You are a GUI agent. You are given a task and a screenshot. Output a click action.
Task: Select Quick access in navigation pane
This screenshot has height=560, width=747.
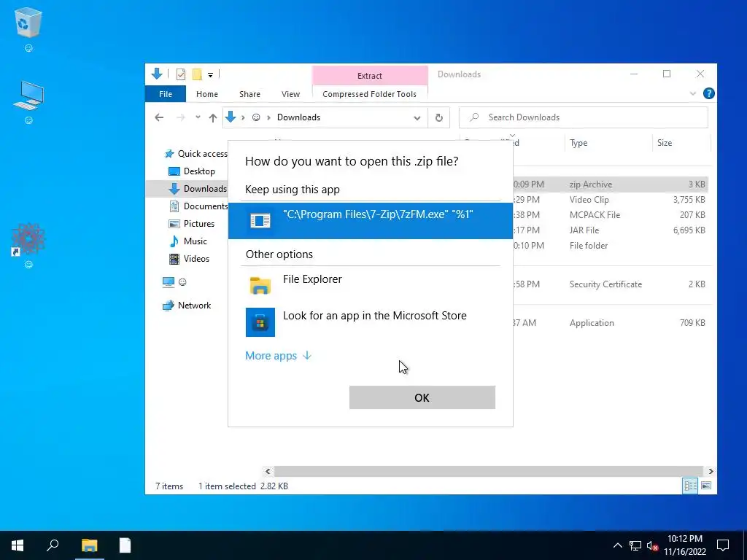click(x=196, y=154)
